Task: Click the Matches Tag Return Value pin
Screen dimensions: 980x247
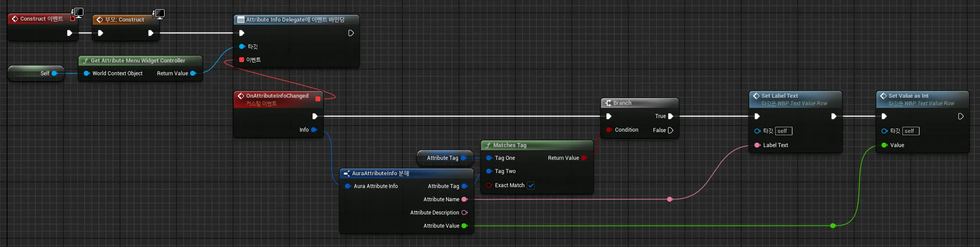Action: tap(584, 158)
